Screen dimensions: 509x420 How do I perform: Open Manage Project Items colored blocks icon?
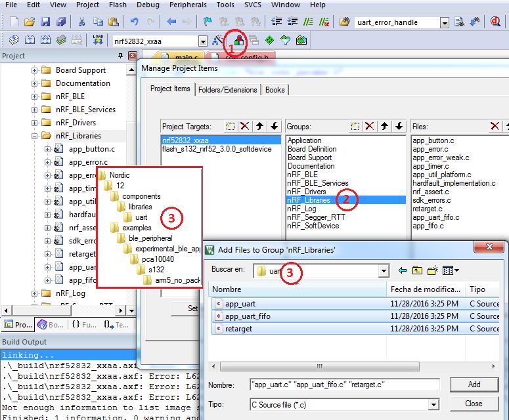[239, 40]
